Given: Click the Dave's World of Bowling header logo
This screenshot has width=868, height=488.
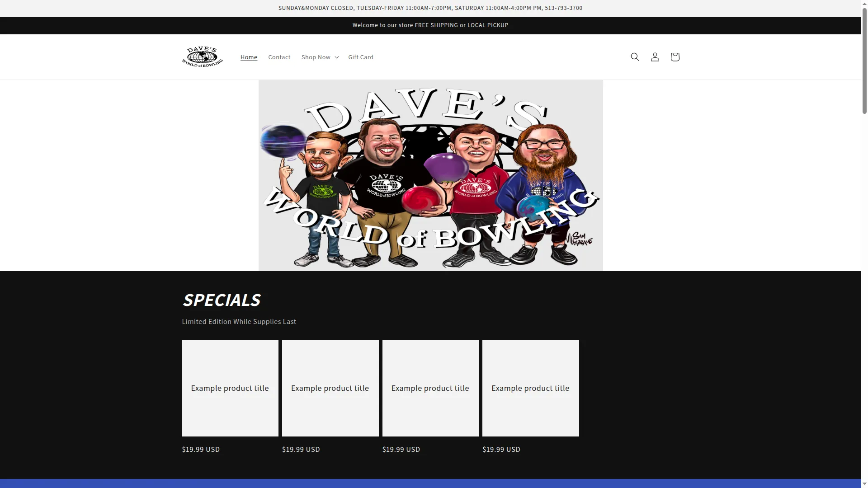Looking at the screenshot, I should 202,57.
